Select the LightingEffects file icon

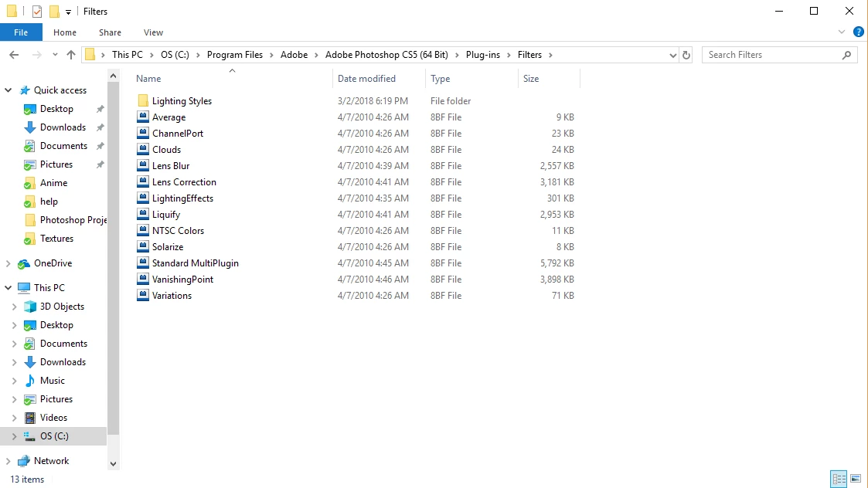[143, 198]
